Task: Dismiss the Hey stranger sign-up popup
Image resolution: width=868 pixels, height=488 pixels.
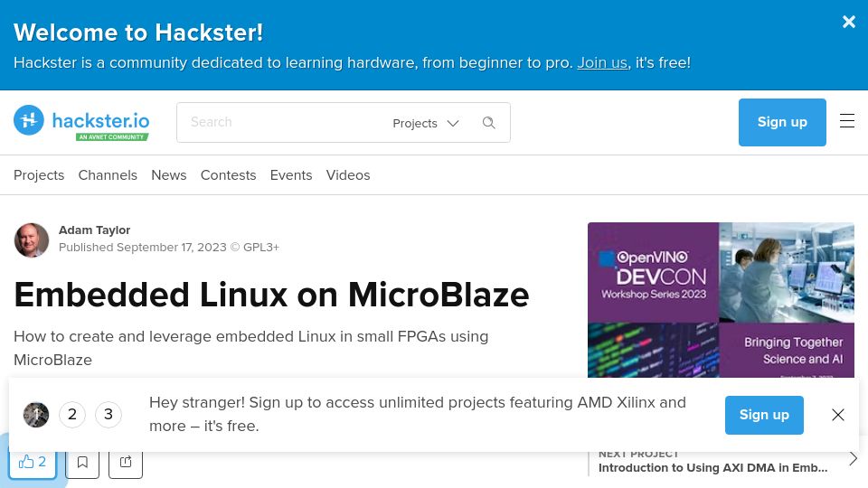Action: (837, 415)
